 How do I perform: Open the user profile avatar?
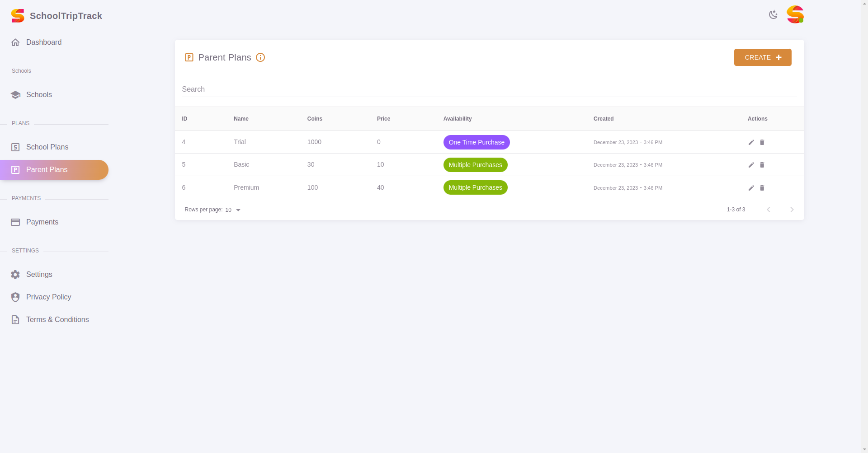(x=795, y=14)
